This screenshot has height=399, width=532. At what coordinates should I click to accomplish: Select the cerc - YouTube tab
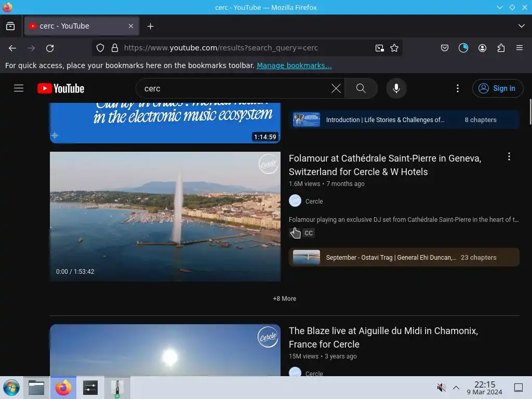click(82, 26)
